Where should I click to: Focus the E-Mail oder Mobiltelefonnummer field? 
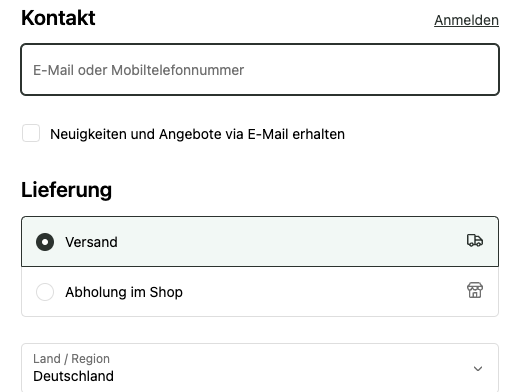coord(260,70)
